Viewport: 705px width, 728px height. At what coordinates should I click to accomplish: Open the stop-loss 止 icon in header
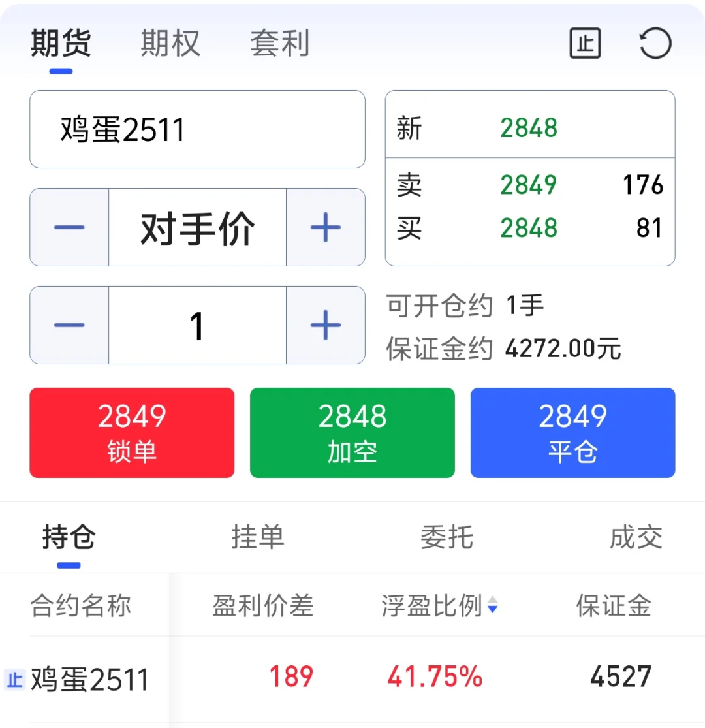pos(585,43)
